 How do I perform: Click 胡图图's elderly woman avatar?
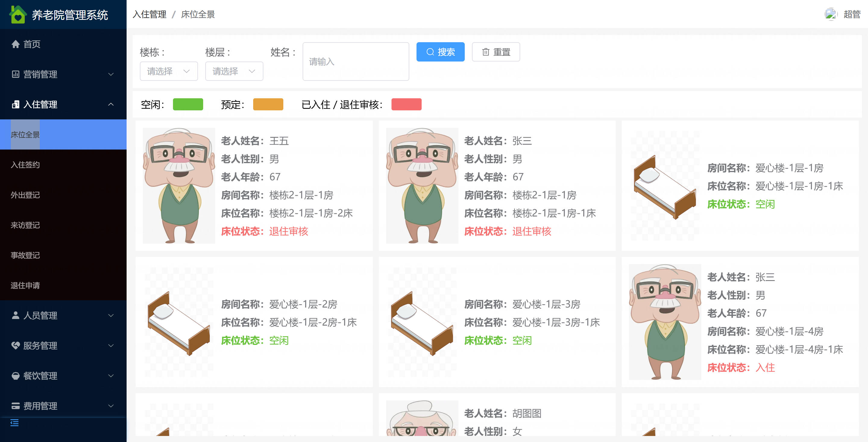pyautogui.click(x=422, y=418)
